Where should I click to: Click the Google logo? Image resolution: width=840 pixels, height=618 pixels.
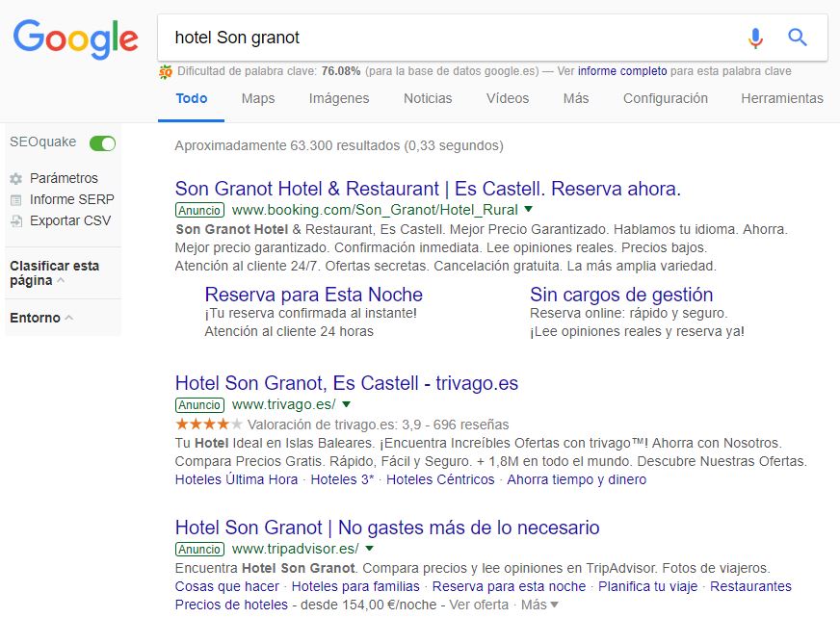[75, 39]
